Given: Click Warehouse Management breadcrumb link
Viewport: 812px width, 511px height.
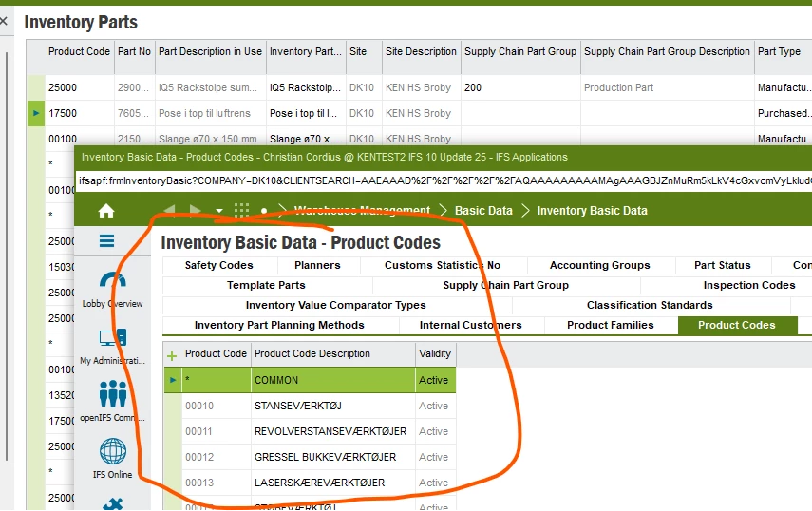Looking at the screenshot, I should pos(362,211).
